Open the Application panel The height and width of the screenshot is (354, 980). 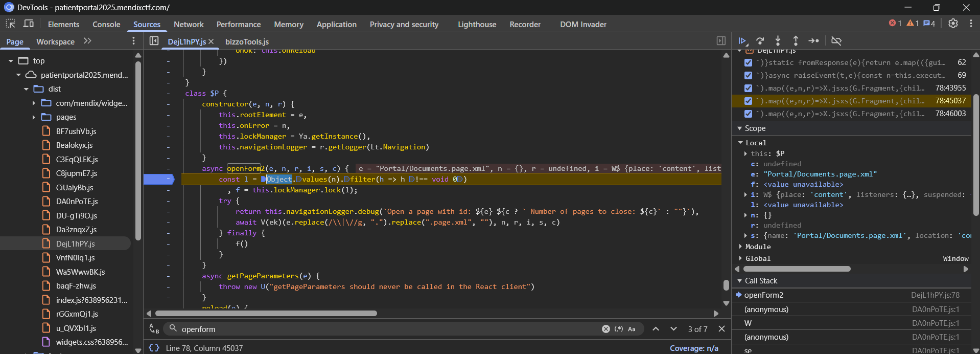point(337,24)
